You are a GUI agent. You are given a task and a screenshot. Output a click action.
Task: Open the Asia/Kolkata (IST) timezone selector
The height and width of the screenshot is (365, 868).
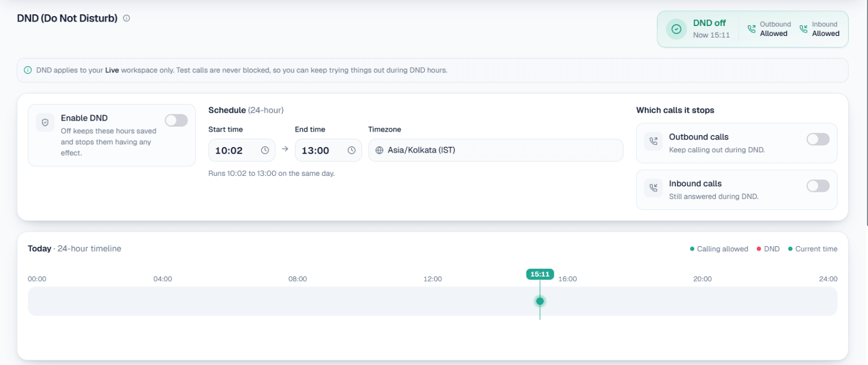tap(495, 150)
